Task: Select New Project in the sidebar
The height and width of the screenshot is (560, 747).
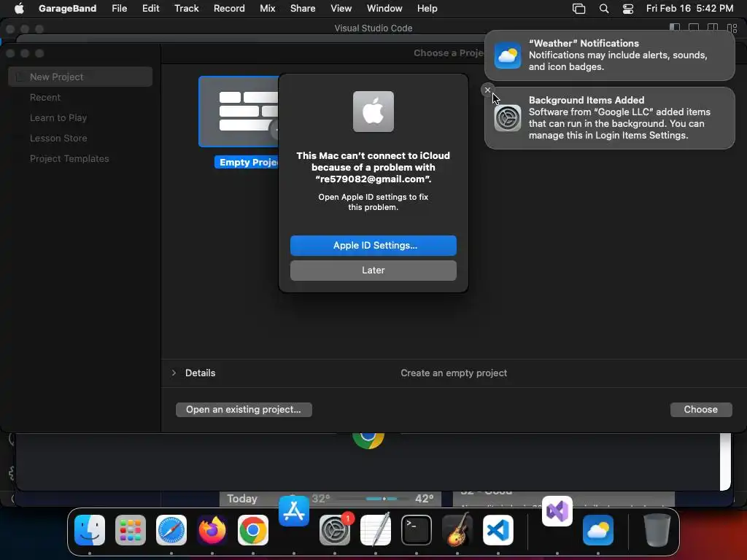Action: (80, 77)
